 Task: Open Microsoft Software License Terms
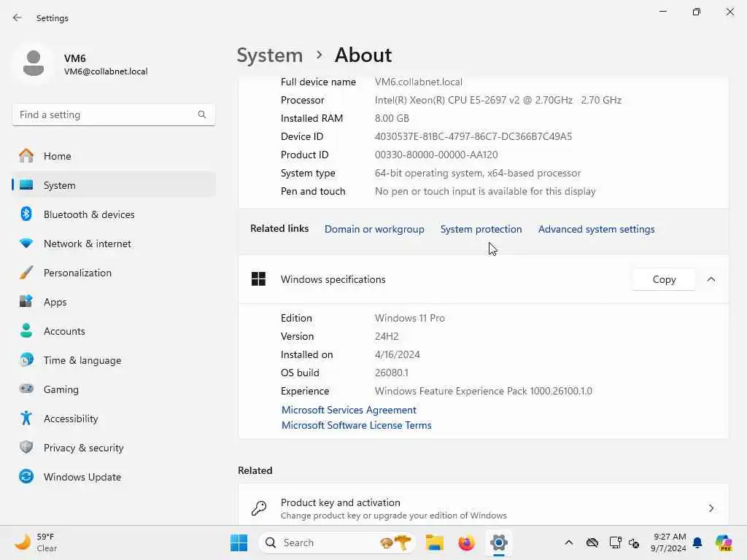(x=356, y=425)
